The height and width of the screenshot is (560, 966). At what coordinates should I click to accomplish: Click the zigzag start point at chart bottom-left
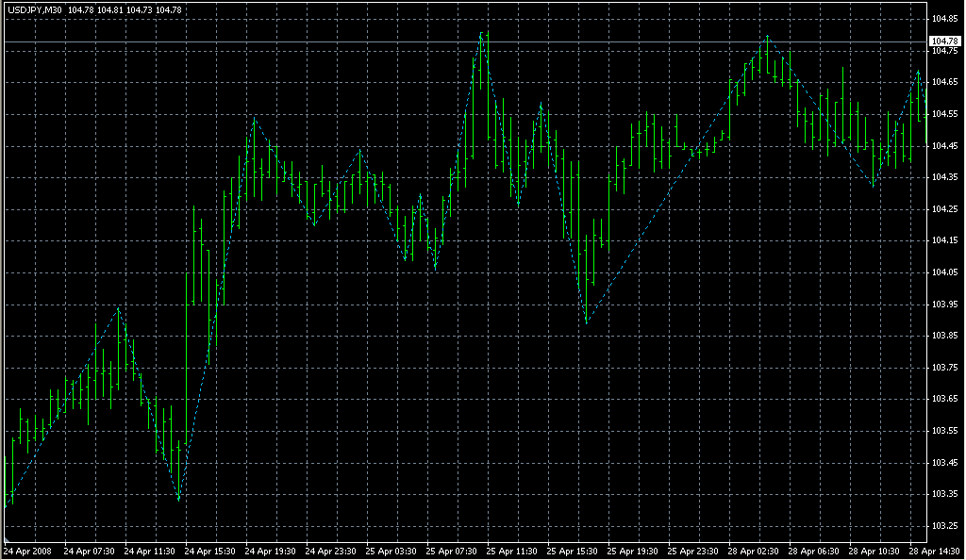[6, 506]
